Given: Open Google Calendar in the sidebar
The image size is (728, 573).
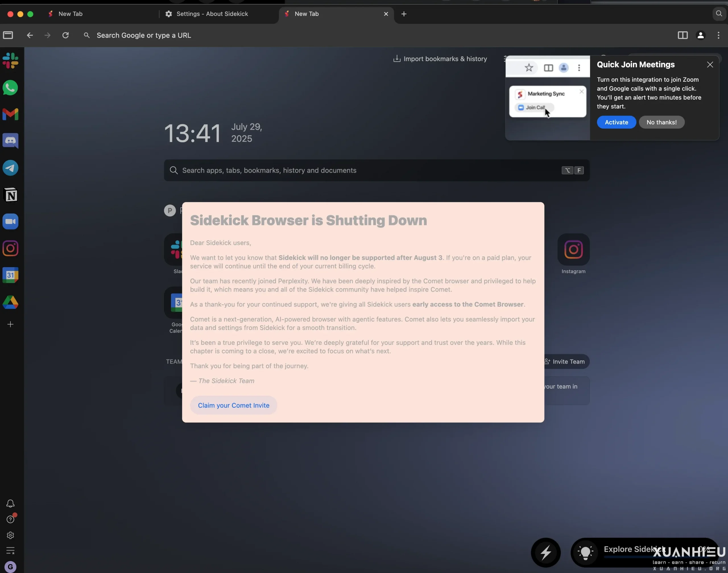Looking at the screenshot, I should [x=11, y=275].
